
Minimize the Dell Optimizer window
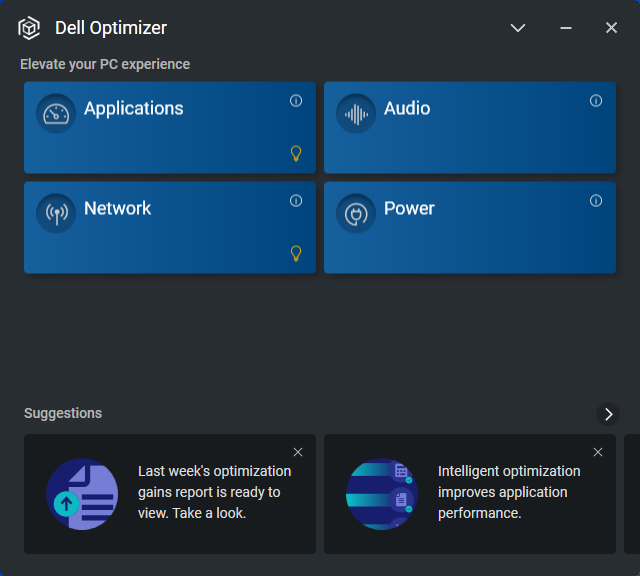tap(566, 28)
